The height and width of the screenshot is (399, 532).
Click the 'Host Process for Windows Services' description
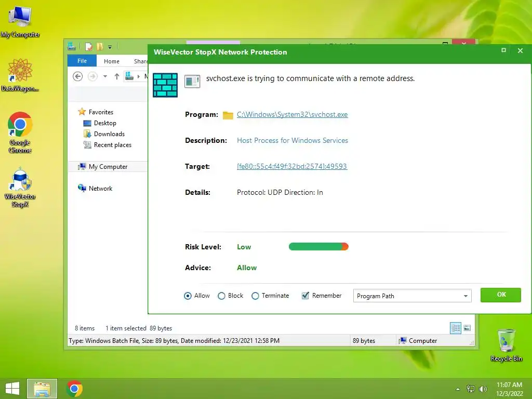coord(292,140)
